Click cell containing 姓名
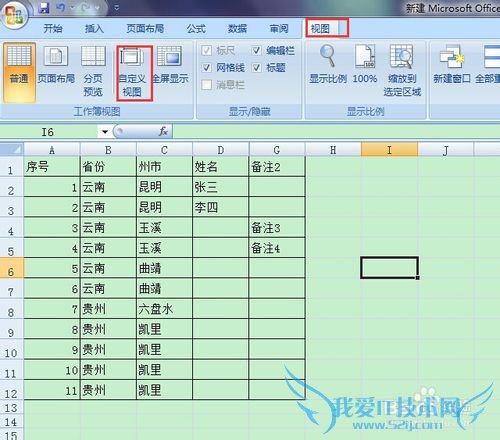 point(221,167)
